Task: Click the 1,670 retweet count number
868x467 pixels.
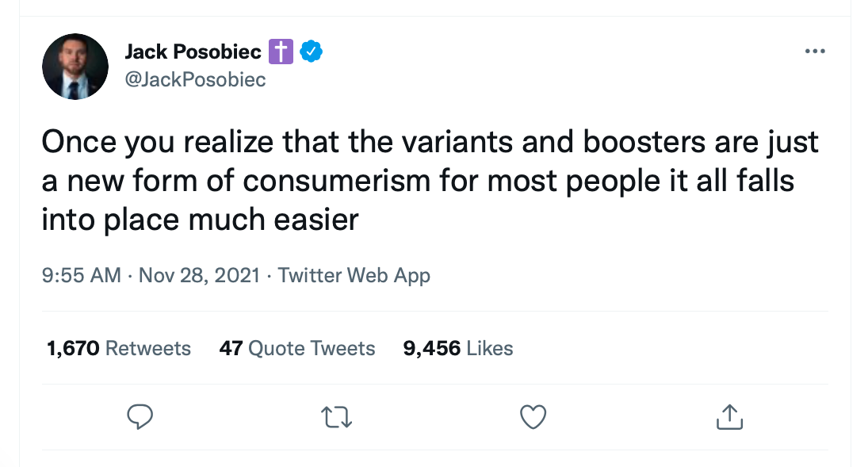Action: click(73, 349)
